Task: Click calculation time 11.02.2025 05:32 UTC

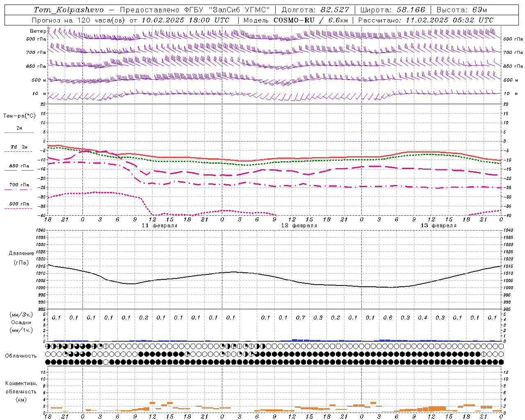Action: pos(450,20)
